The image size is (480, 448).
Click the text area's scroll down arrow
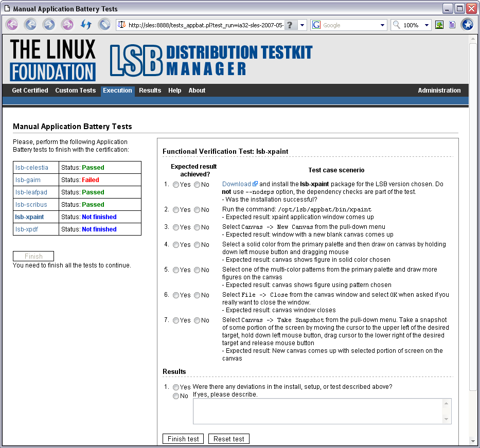(x=447, y=419)
